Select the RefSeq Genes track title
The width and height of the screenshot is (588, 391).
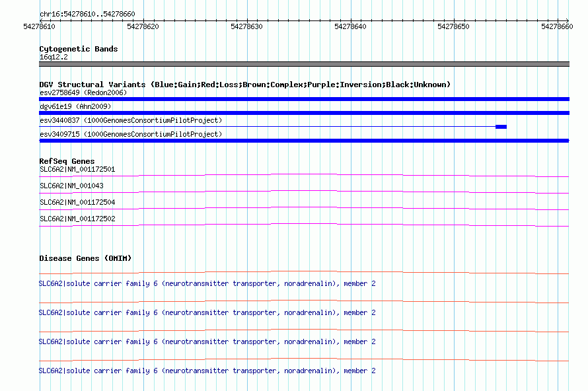tap(67, 160)
